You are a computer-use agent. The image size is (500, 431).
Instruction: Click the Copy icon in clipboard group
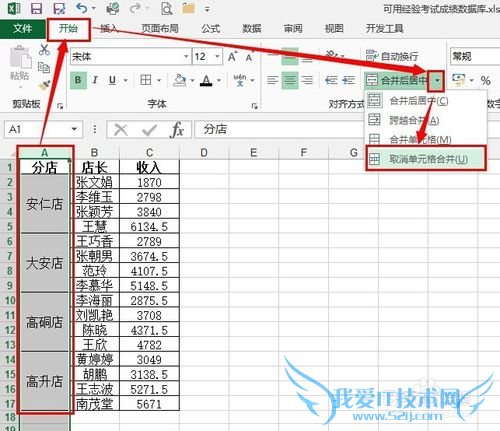44,68
